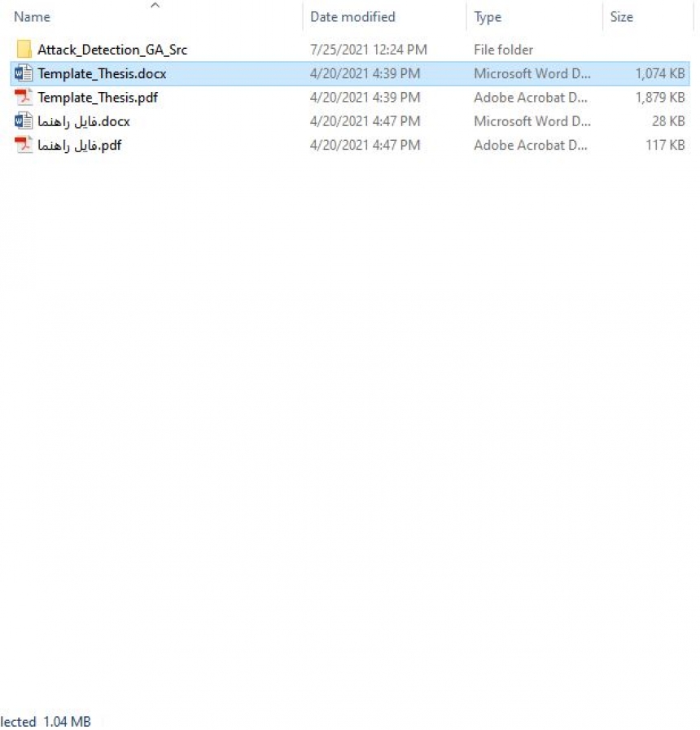Click the 1,074 KB size value
Screen dimensions: 700x730
[x=660, y=73]
